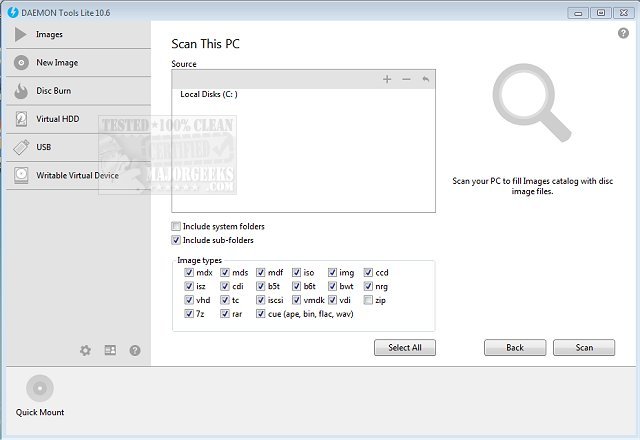This screenshot has height=440, width=640.
Task: Switch to Virtual HDD section
Action: tap(58, 119)
